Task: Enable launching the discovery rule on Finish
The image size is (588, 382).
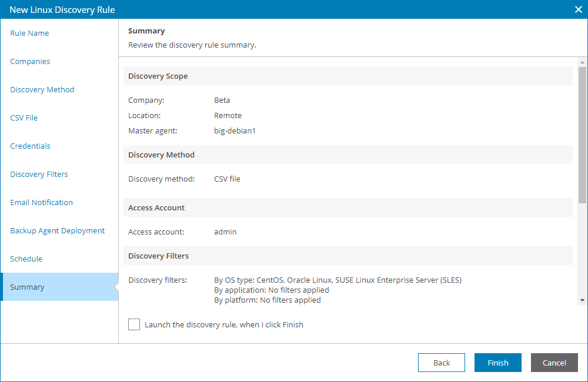Action: [134, 324]
